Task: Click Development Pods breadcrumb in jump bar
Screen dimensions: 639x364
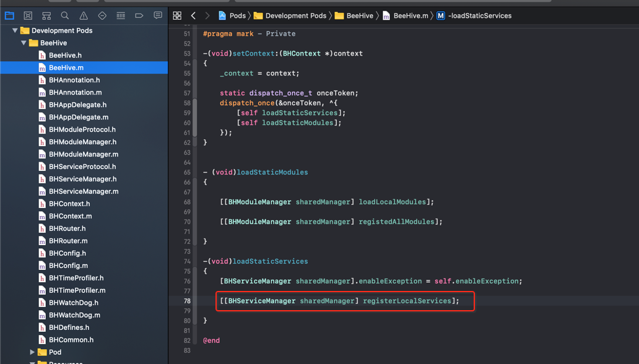Action: click(296, 16)
